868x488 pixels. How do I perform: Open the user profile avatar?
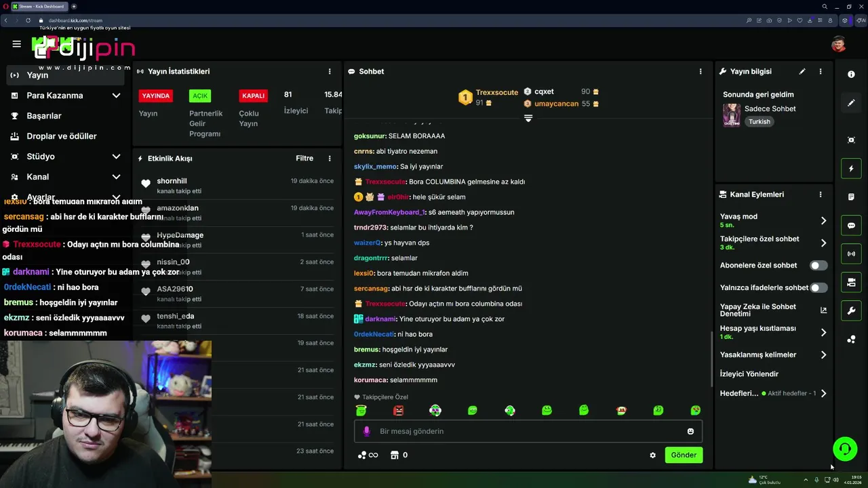point(839,44)
